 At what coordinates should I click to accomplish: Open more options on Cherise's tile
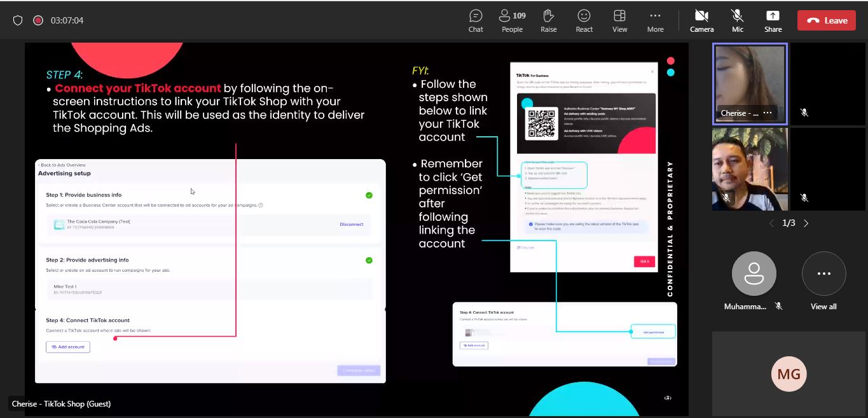pyautogui.click(x=767, y=113)
